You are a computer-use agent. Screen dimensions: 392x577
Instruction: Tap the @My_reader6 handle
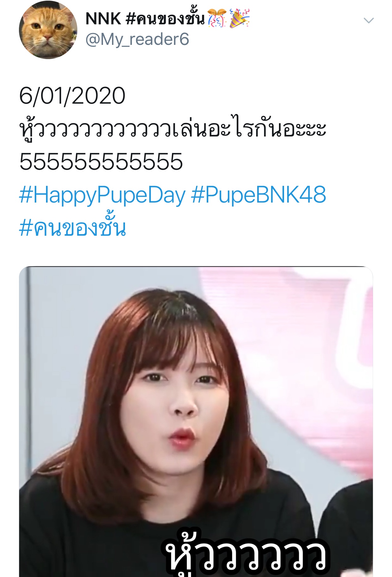tap(137, 39)
